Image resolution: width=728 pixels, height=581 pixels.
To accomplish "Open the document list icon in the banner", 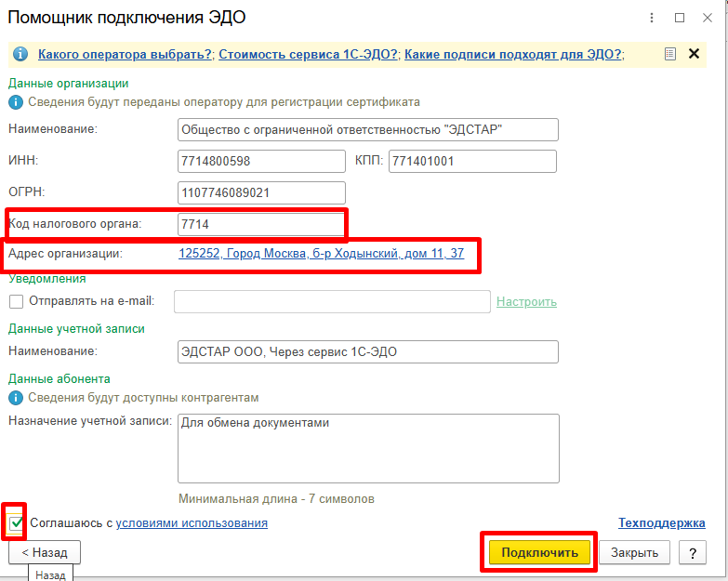I will [x=670, y=54].
